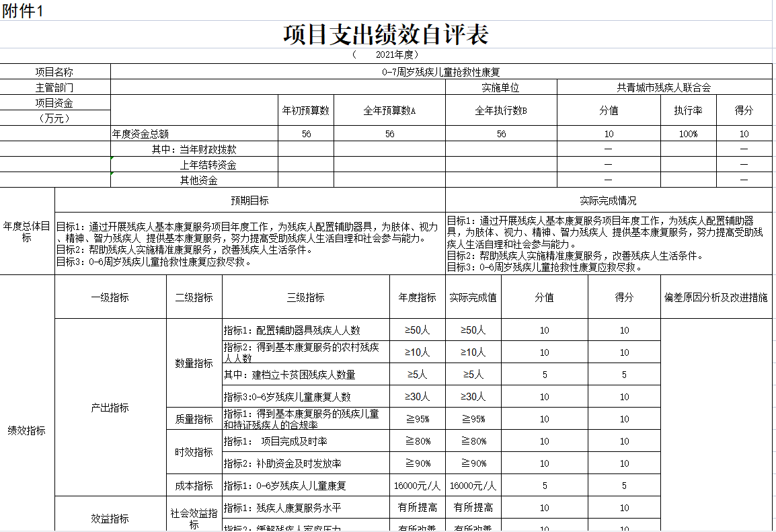Click the 绩效指标 merged row label

click(x=27, y=430)
